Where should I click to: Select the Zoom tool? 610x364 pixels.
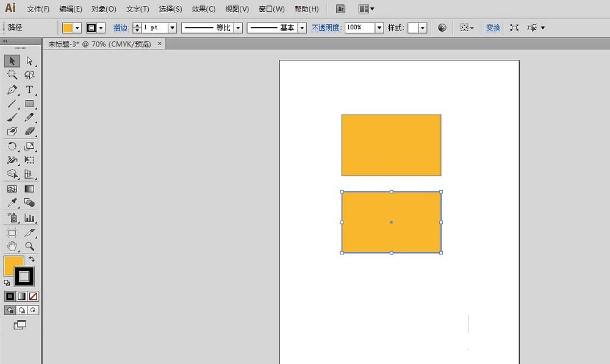point(29,246)
